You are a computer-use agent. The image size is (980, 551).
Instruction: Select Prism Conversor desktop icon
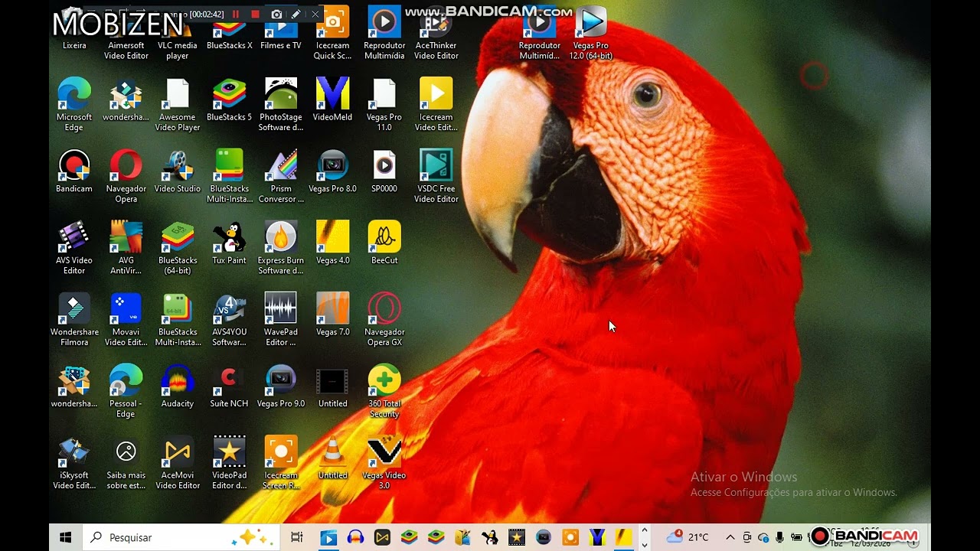click(x=281, y=176)
